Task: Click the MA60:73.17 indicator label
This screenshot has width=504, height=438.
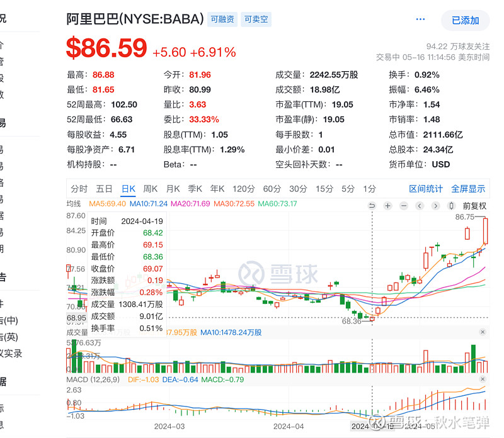Action: (x=277, y=204)
